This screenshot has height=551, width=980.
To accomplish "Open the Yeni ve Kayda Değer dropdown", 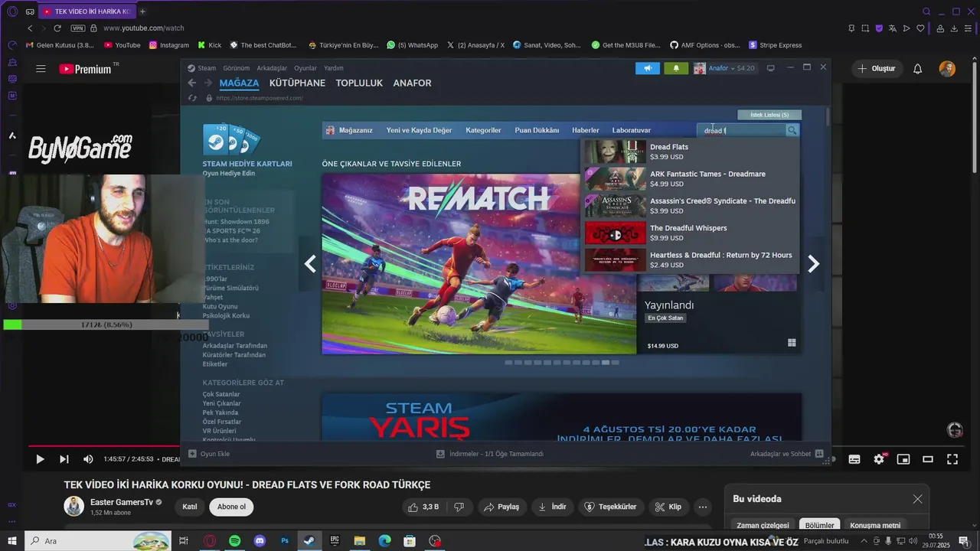I will [419, 130].
